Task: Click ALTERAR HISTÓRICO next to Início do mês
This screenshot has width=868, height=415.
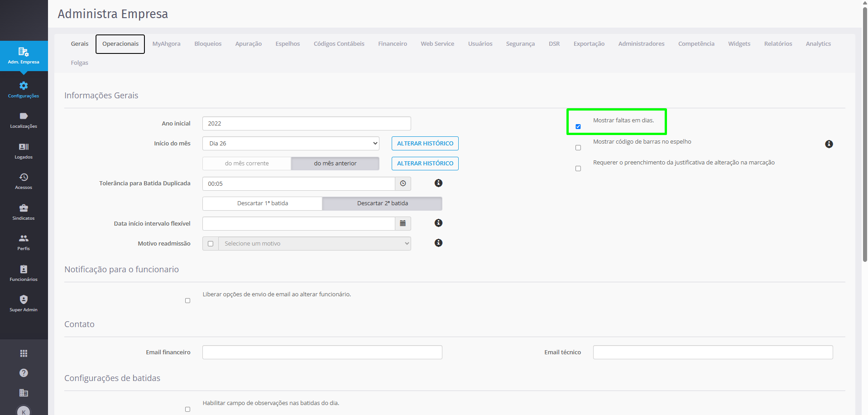Action: point(425,144)
